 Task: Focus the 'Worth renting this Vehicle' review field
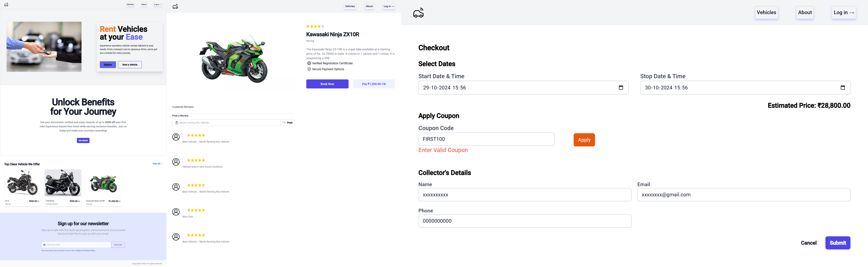click(x=226, y=123)
